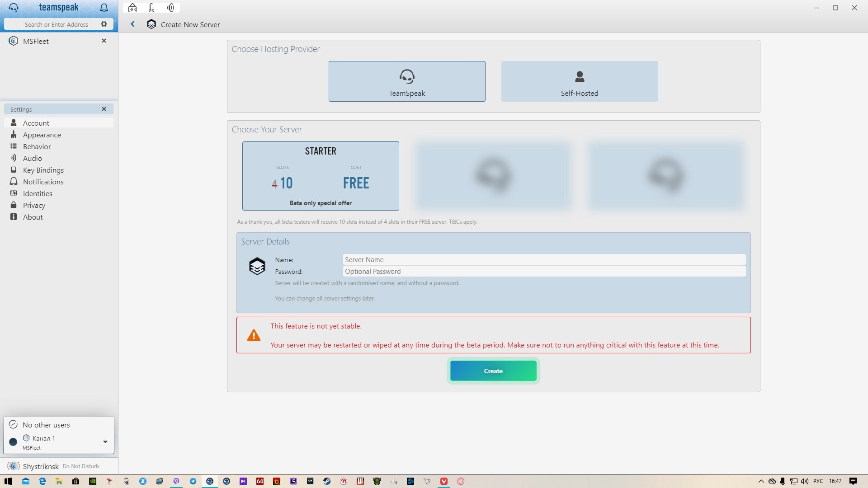Choose Self-Hosted hosting provider
Screen dimensions: 868x488
(580, 81)
